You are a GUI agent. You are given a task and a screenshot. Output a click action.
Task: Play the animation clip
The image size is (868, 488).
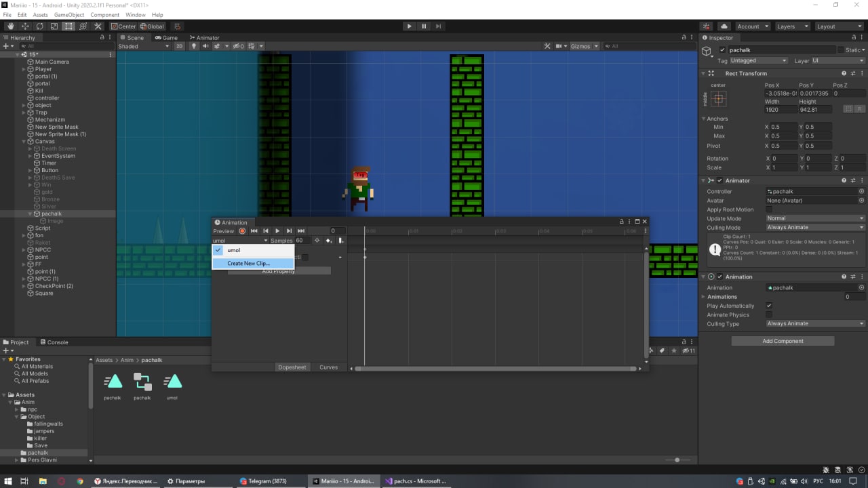pos(277,231)
